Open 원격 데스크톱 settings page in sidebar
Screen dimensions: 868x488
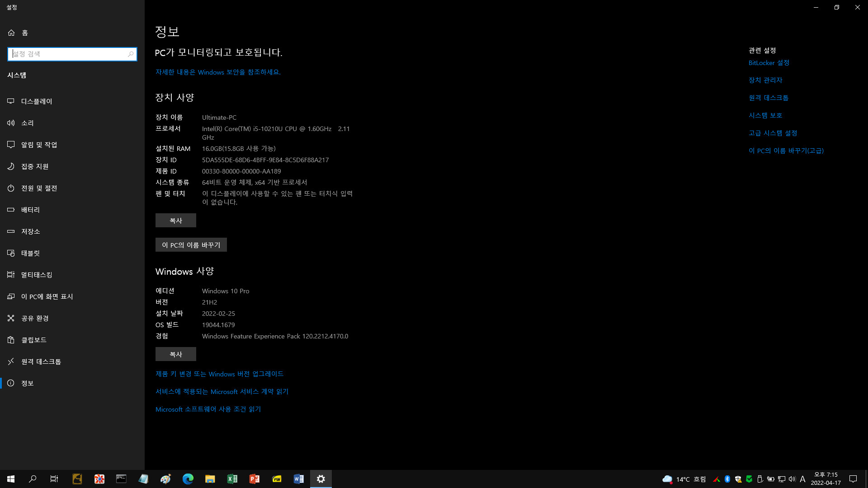(72, 361)
